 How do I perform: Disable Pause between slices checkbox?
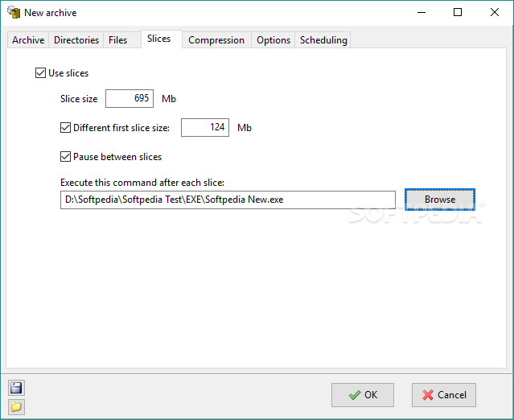(66, 157)
